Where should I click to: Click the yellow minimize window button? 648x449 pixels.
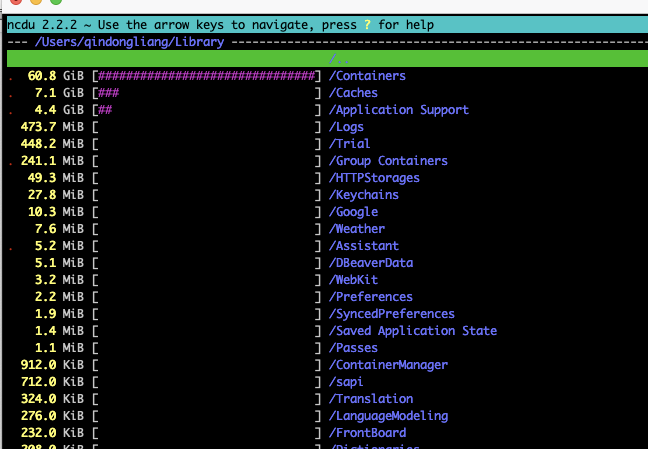[x=36, y=1]
